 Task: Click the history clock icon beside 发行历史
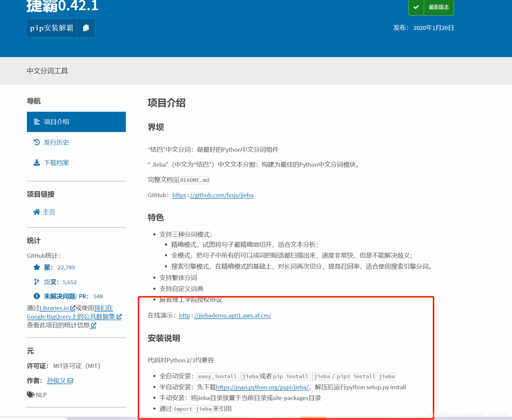[x=37, y=142]
